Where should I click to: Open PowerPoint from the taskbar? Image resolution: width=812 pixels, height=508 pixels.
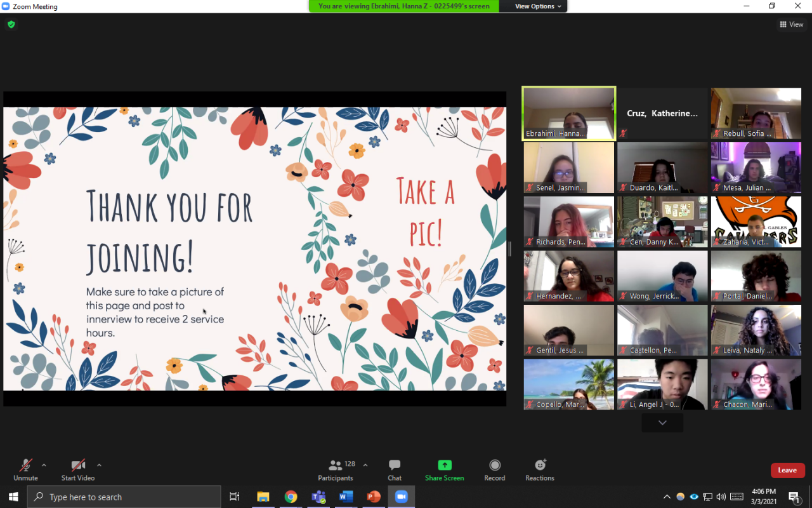(x=374, y=497)
